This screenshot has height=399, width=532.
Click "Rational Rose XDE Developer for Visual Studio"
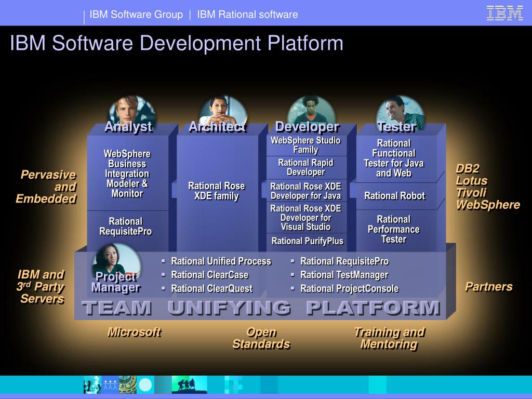305,218
